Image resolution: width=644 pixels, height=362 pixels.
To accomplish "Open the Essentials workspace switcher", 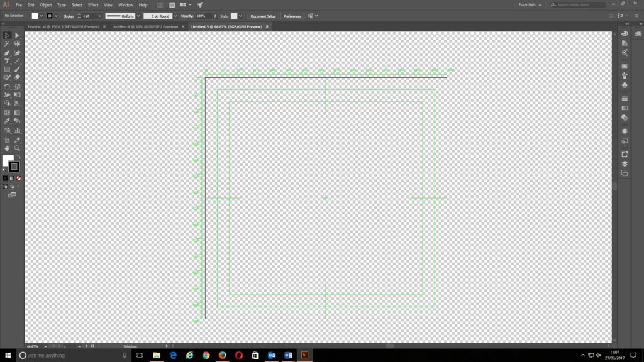I will [x=528, y=4].
